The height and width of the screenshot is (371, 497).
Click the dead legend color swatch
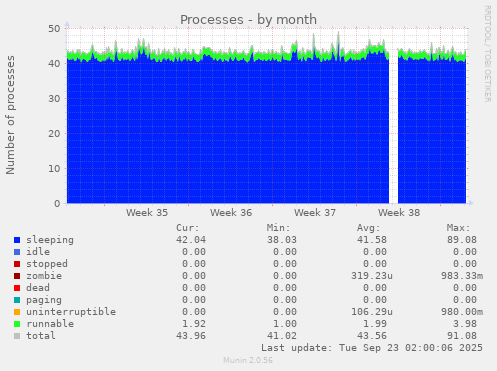pos(17,288)
